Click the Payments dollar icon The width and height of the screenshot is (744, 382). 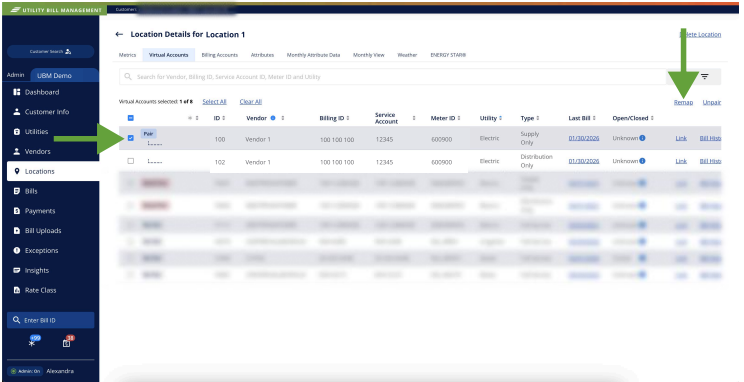point(17,211)
